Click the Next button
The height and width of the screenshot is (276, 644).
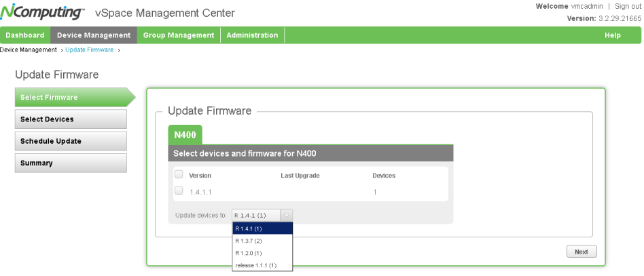581,252
